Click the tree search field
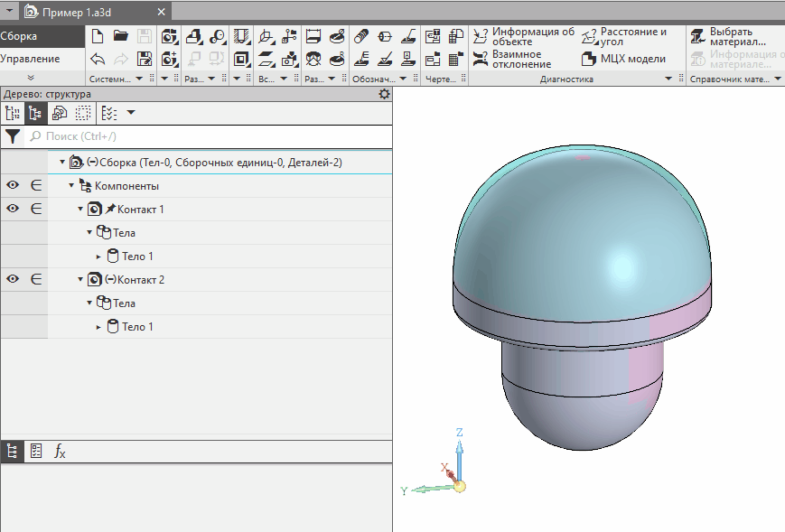The width and height of the screenshot is (785, 532). click(208, 136)
